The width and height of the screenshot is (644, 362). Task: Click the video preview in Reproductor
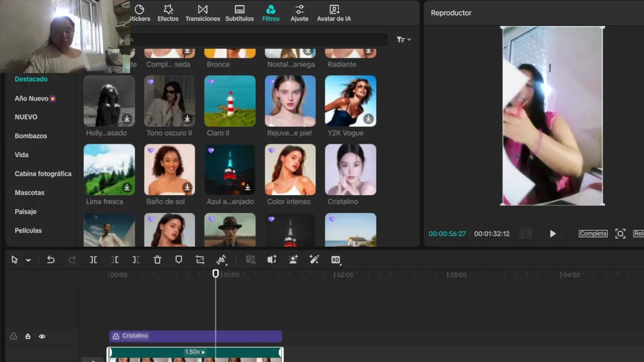point(552,116)
